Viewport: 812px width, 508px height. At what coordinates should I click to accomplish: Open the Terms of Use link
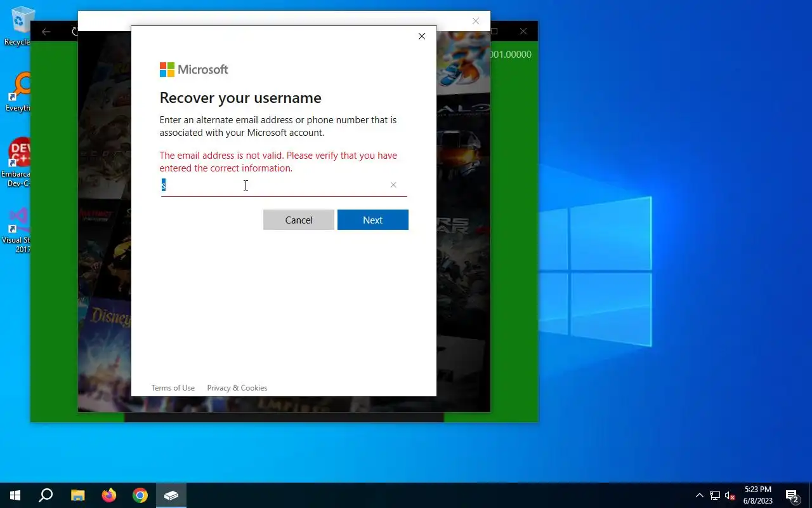point(173,388)
